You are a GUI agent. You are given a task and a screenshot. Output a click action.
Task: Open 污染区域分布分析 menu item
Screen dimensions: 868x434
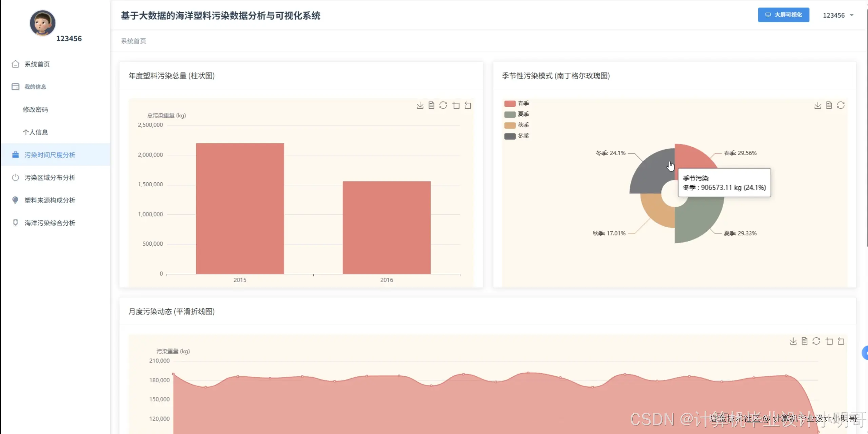coord(50,178)
